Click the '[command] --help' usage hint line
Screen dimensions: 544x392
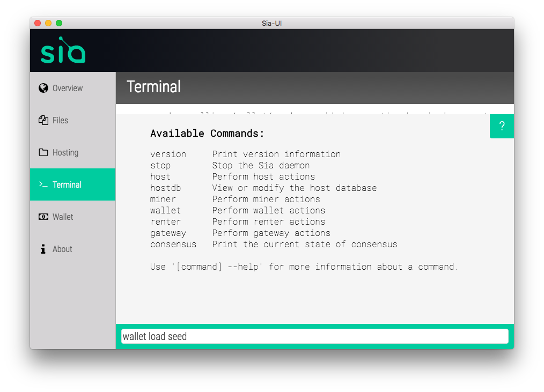tap(304, 267)
